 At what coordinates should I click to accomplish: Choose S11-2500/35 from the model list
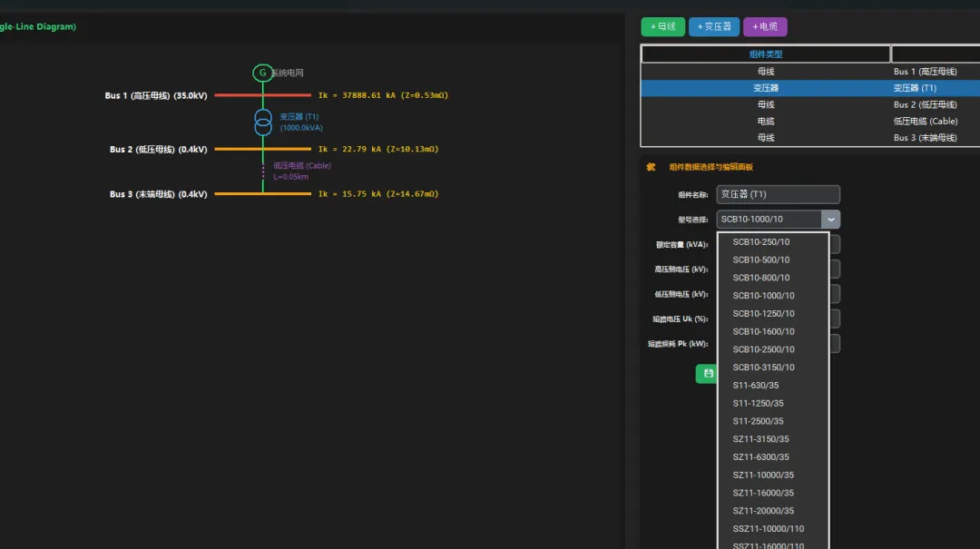tap(773, 421)
